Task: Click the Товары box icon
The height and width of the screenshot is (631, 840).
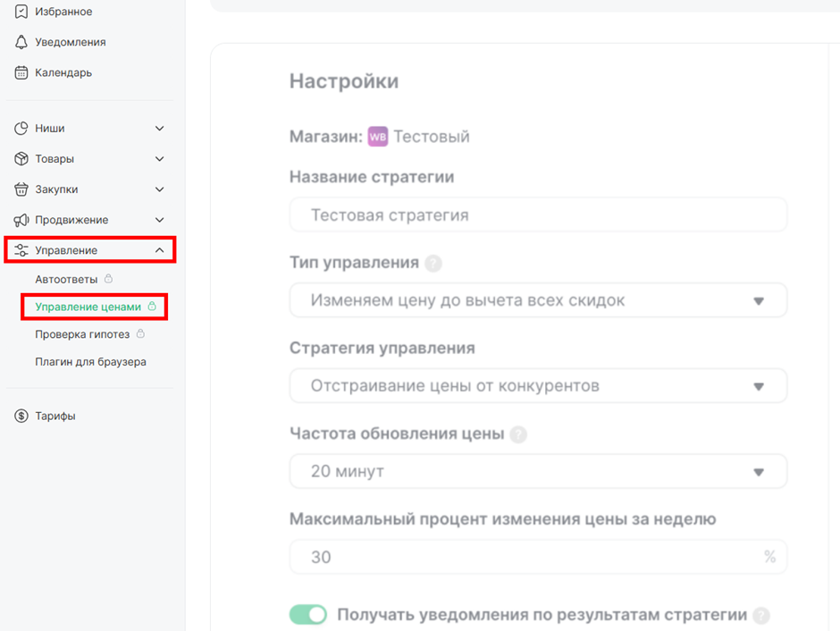Action: [x=21, y=158]
